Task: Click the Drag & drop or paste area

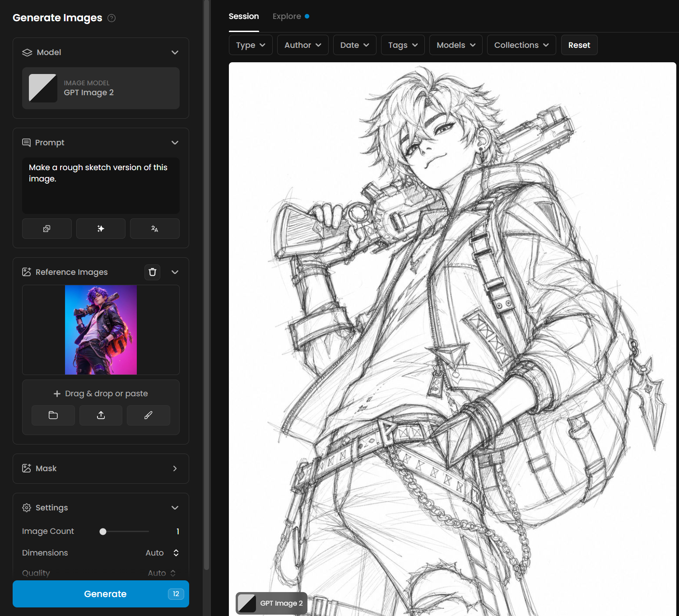Action: (101, 394)
